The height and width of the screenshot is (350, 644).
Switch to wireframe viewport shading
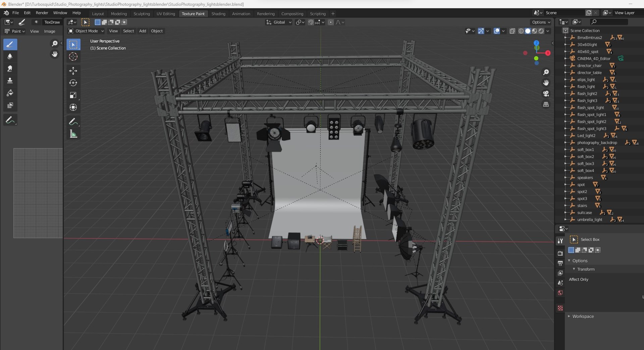521,31
